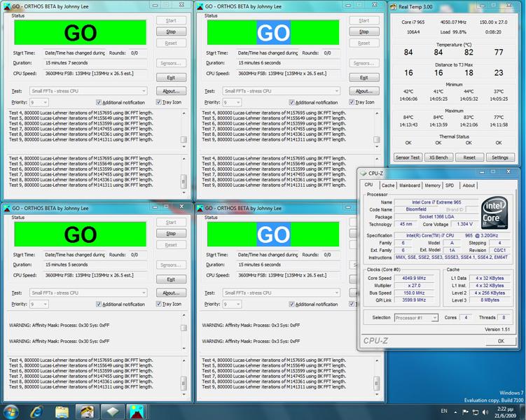Open the volume speaker tray icon
This screenshot has height=420, width=526.
(x=485, y=412)
